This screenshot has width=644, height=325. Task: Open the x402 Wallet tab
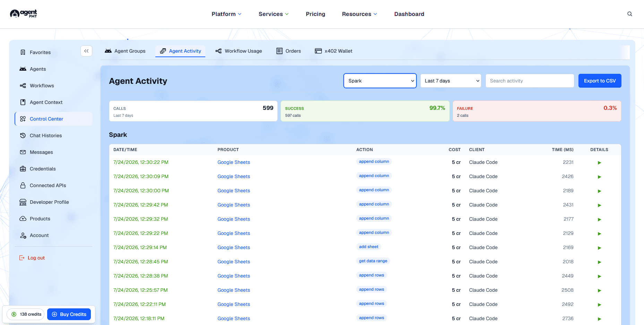pyautogui.click(x=334, y=51)
